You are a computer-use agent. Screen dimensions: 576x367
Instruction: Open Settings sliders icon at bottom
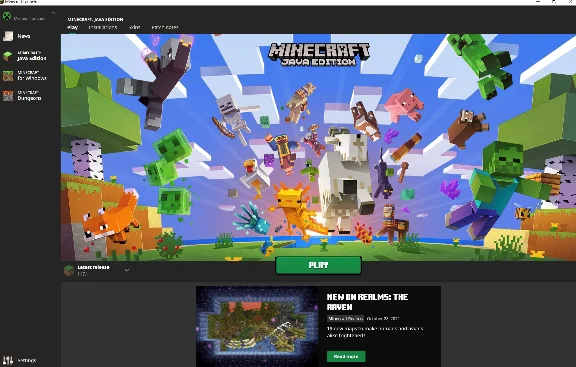8,360
